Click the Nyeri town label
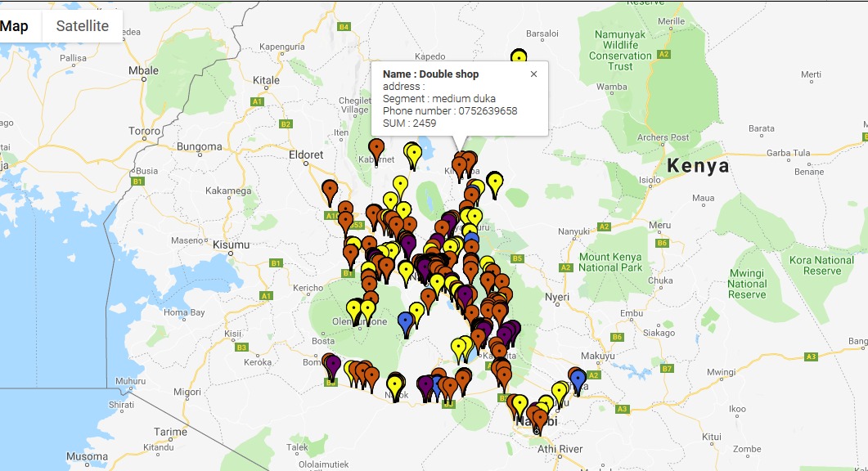The image size is (868, 471). tap(557, 298)
